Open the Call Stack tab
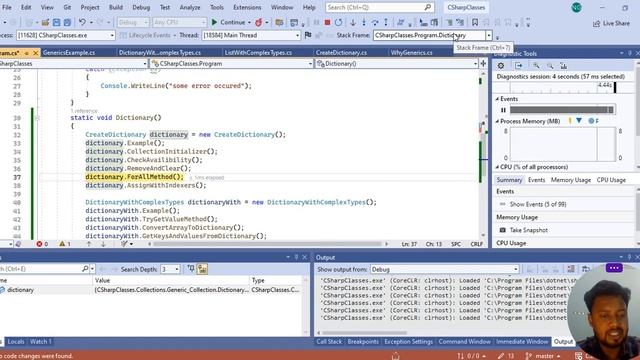The image size is (640, 360). pyautogui.click(x=329, y=342)
